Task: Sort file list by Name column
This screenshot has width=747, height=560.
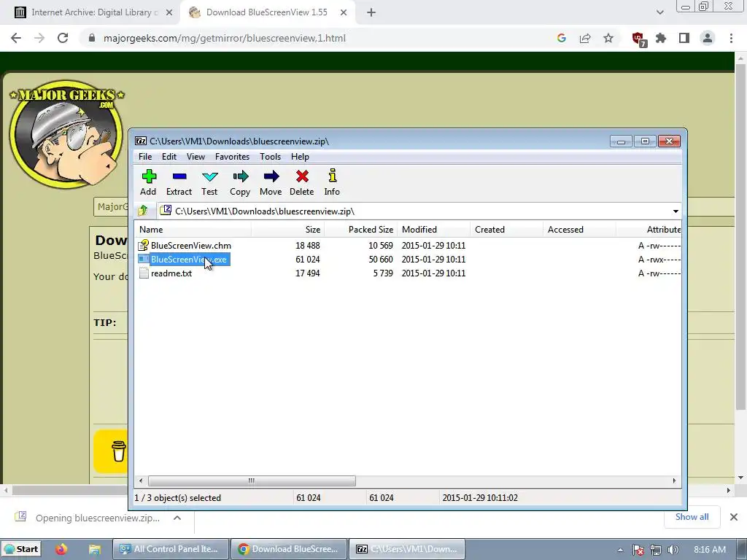Action: pos(193,230)
